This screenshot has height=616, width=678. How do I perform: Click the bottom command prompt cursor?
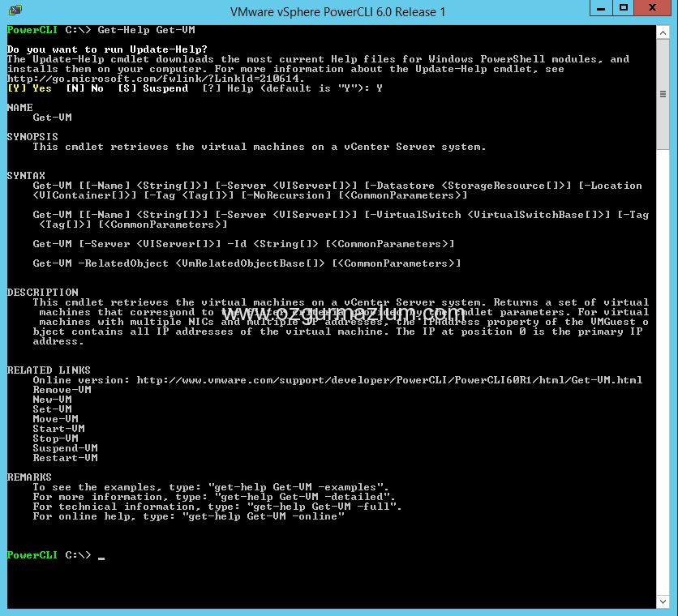[101, 558]
